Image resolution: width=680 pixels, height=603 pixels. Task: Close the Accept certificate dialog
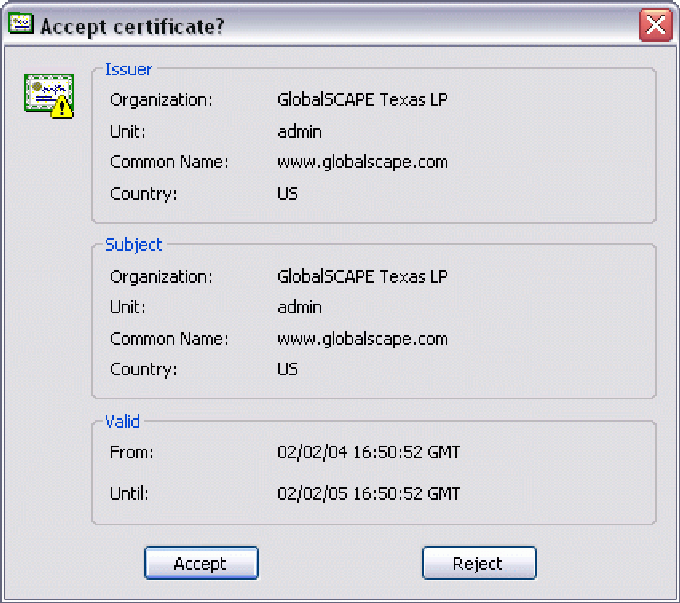656,26
